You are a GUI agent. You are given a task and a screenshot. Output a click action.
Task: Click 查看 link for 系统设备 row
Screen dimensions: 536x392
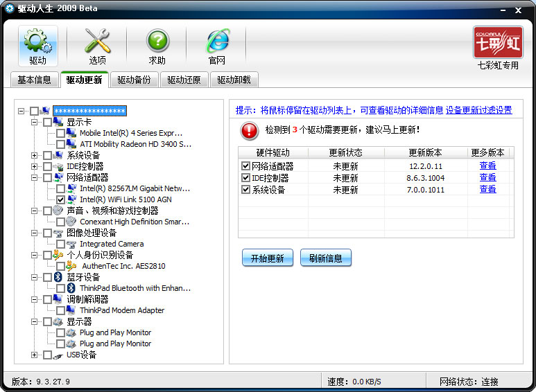tap(487, 189)
